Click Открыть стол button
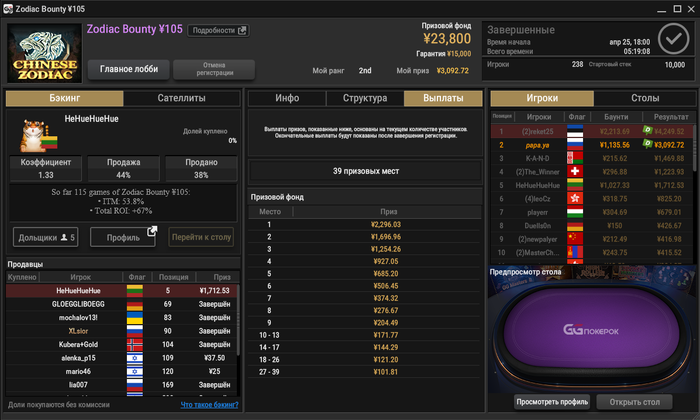Screen dimensions: 700x420 tap(634, 402)
